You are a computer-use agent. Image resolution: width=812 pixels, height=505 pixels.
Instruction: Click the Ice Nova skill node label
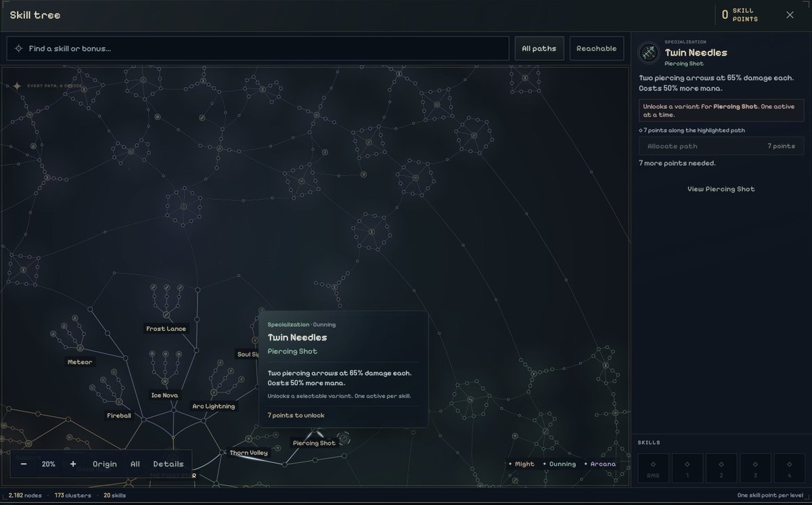[164, 395]
